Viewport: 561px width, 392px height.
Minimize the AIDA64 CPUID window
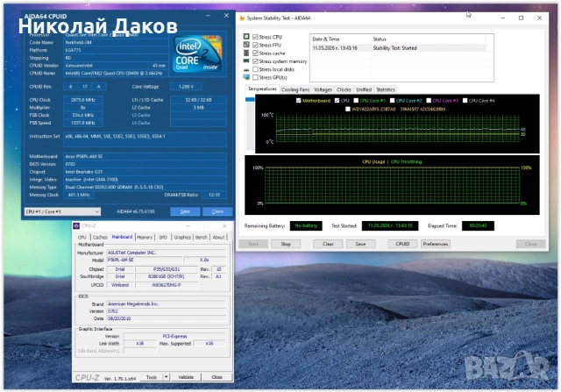(209, 16)
